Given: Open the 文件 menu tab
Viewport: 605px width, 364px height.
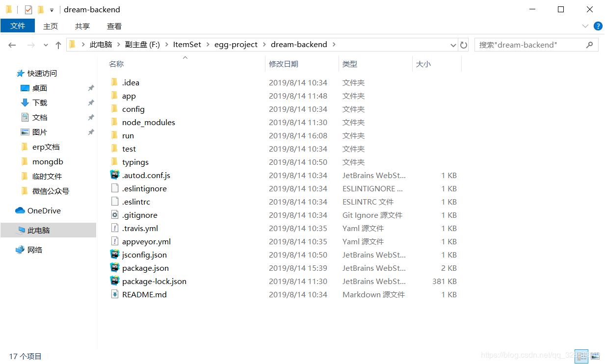Looking at the screenshot, I should 18,26.
